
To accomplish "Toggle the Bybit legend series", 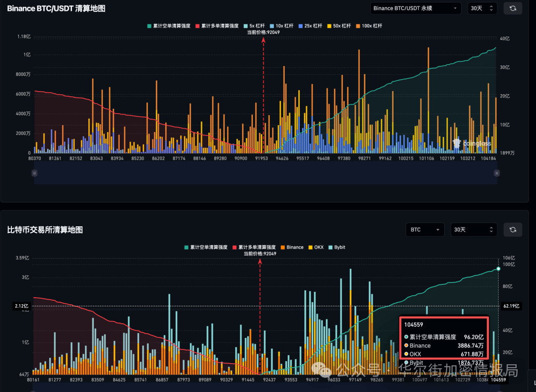I will (336, 248).
